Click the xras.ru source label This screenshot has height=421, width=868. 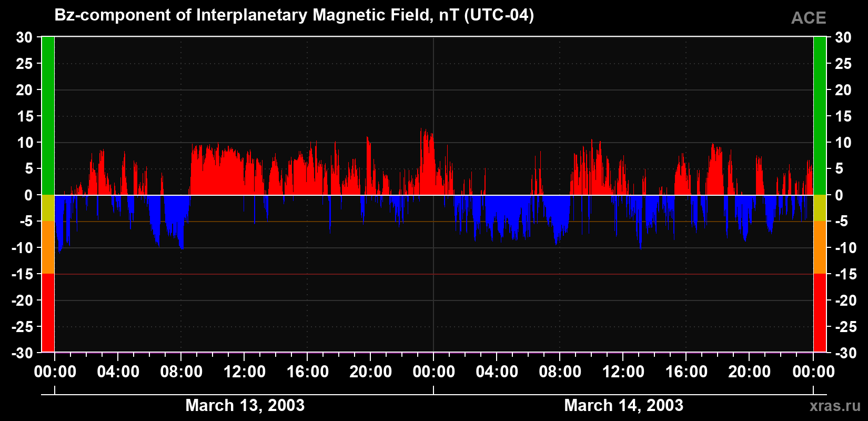point(835,405)
